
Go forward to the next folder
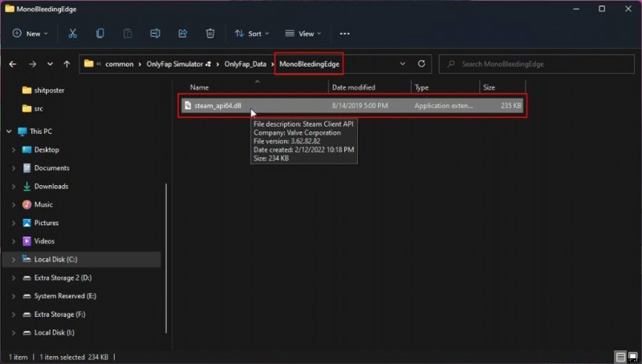tap(32, 64)
